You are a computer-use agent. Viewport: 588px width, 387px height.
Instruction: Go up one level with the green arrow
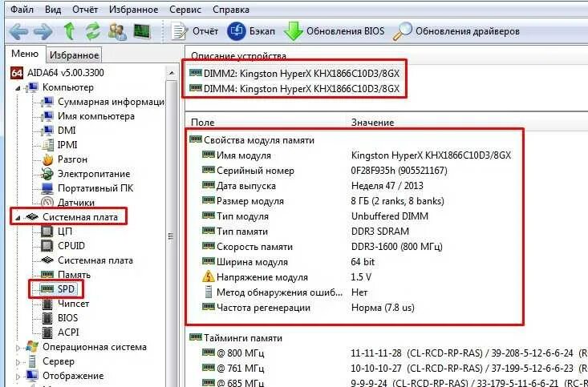click(69, 31)
